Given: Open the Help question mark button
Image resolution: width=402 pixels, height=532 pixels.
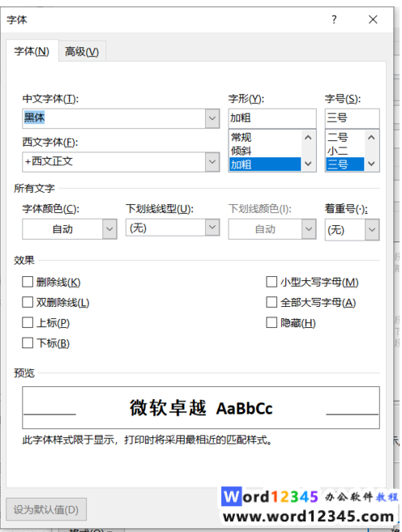Looking at the screenshot, I should pos(334,19).
